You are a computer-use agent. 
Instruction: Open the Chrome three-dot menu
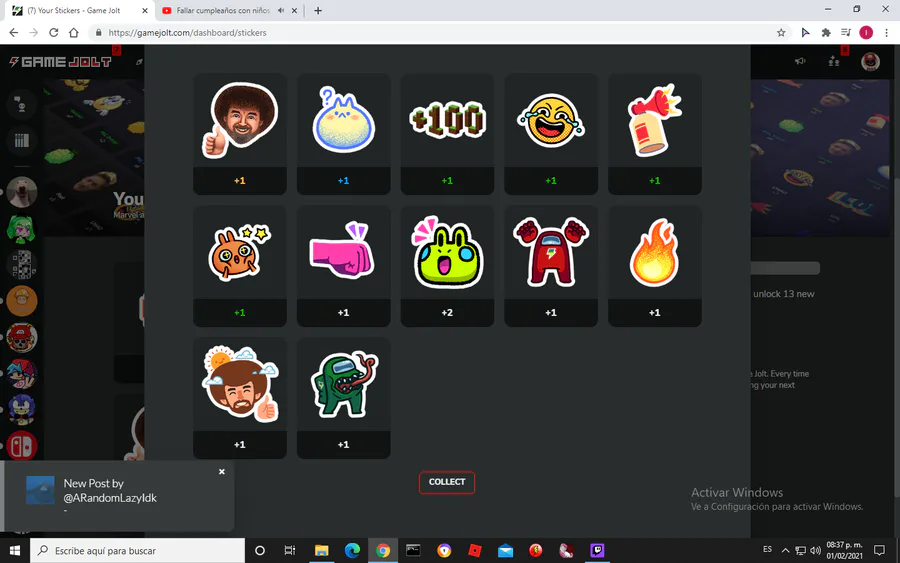click(886, 33)
